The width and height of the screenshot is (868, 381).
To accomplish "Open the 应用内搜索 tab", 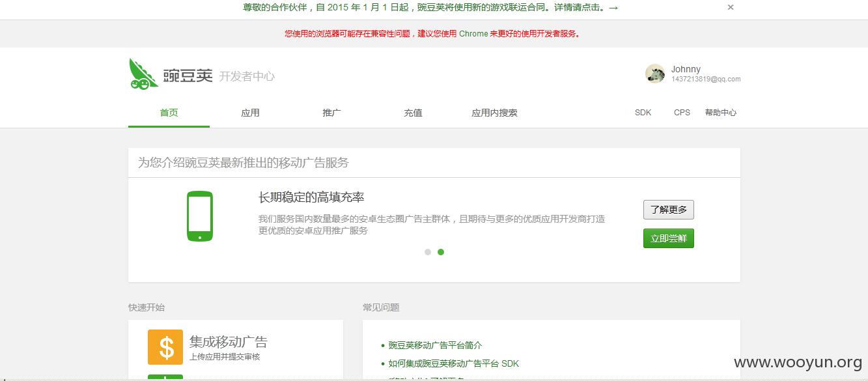I will click(x=494, y=113).
